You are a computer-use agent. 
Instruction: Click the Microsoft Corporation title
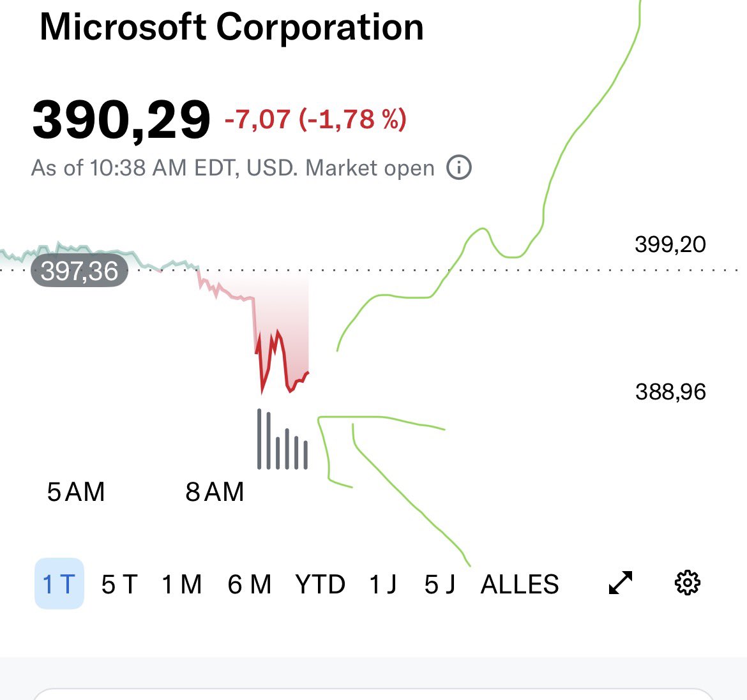click(x=232, y=27)
